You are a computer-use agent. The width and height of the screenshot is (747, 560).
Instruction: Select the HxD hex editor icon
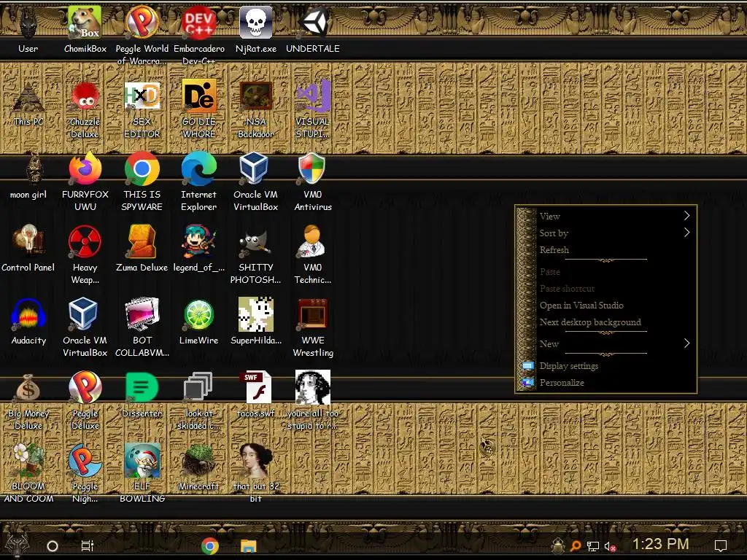[142, 96]
